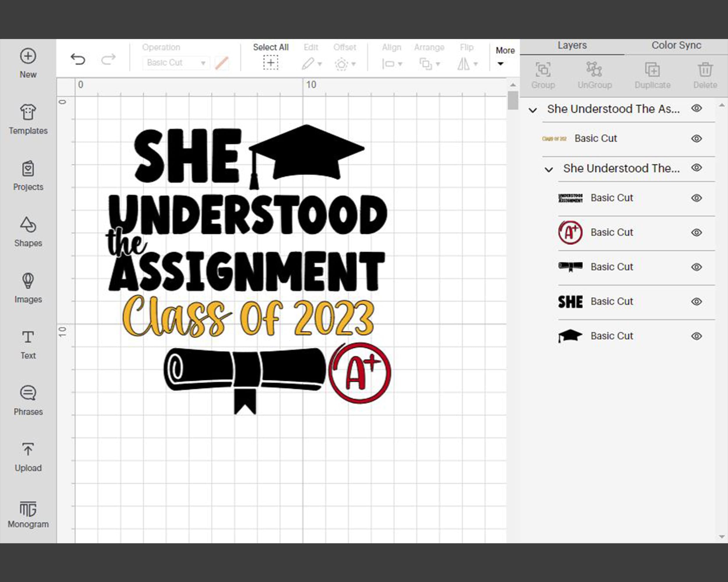Image resolution: width=728 pixels, height=582 pixels.
Task: Collapse the She Understood The As... group
Action: [533, 110]
